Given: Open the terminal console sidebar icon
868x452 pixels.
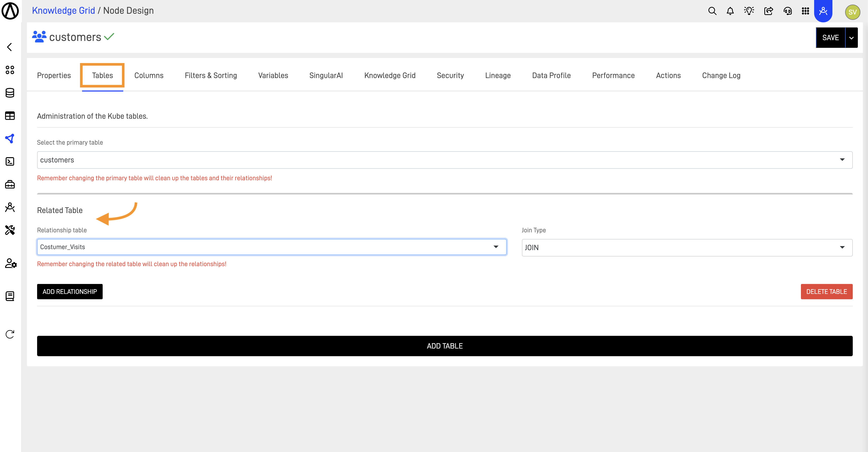Looking at the screenshot, I should click(x=10, y=161).
